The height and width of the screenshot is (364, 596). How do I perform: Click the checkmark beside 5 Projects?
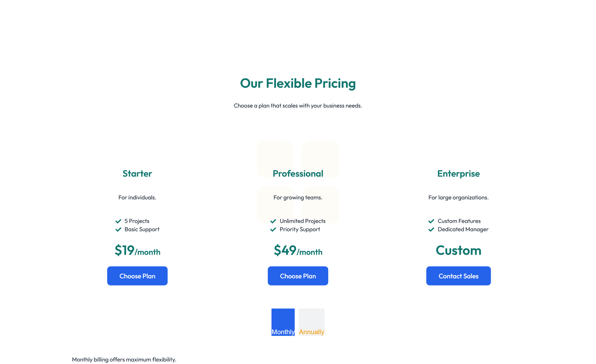[x=118, y=221]
